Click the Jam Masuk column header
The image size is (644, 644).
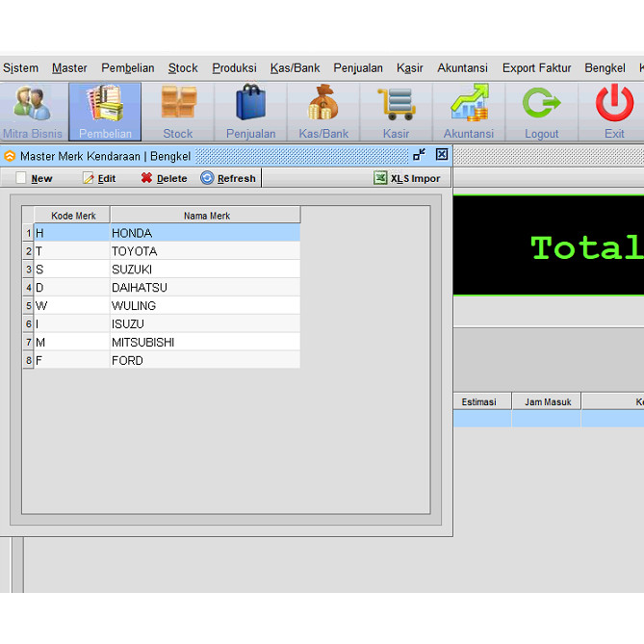pyautogui.click(x=547, y=401)
